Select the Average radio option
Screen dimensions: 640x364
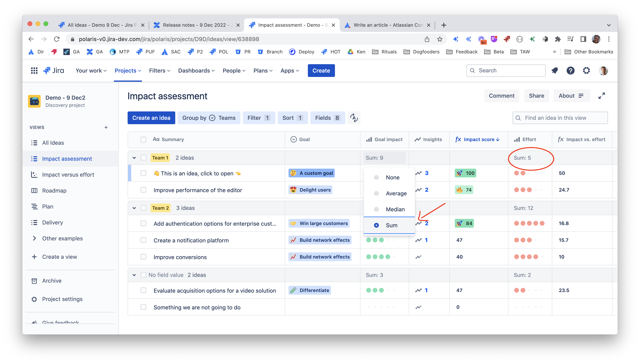tap(376, 194)
